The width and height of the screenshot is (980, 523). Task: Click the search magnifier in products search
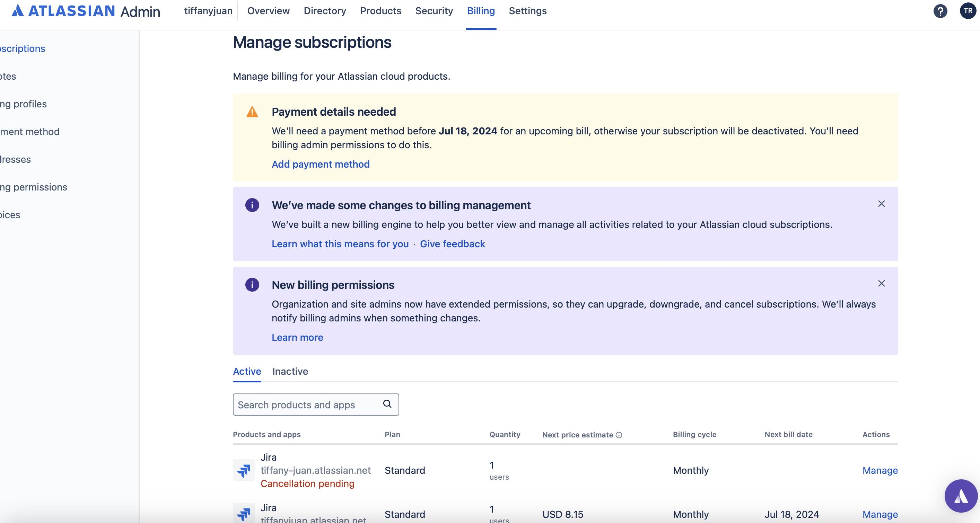pos(387,404)
